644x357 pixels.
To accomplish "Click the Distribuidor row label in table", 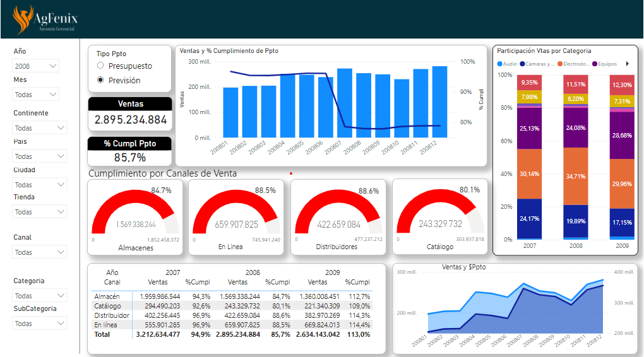I will 112,315.
